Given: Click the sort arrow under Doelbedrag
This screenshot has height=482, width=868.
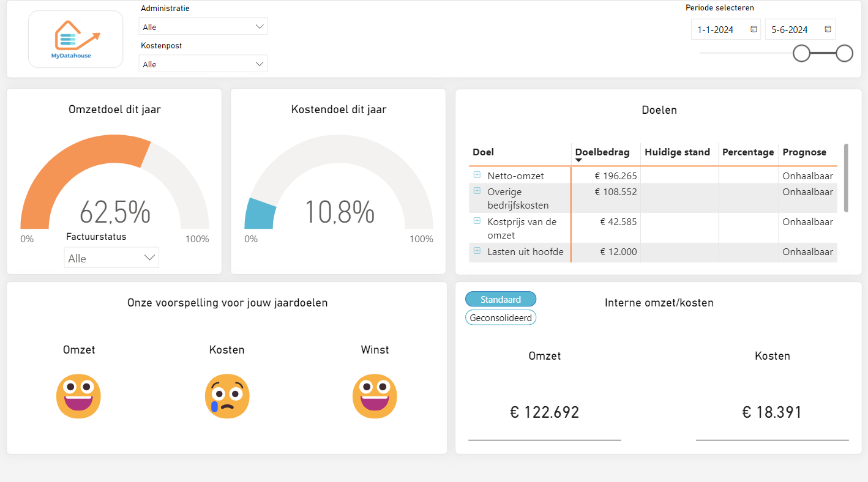Looking at the screenshot, I should tap(578, 161).
